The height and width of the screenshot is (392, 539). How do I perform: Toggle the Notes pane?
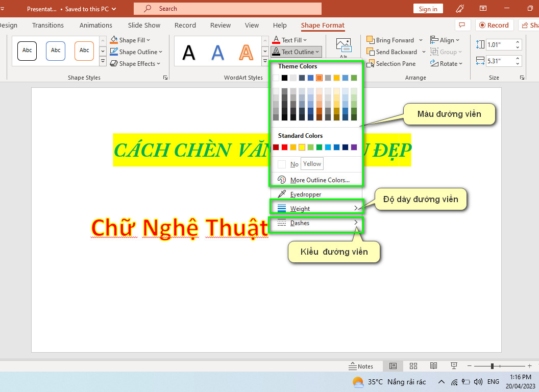click(360, 366)
